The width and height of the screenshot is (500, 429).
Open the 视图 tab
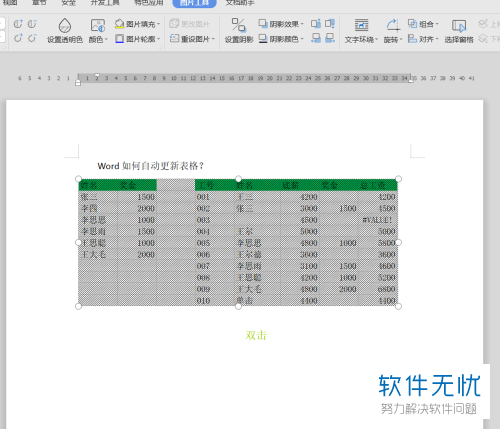pos(10,3)
